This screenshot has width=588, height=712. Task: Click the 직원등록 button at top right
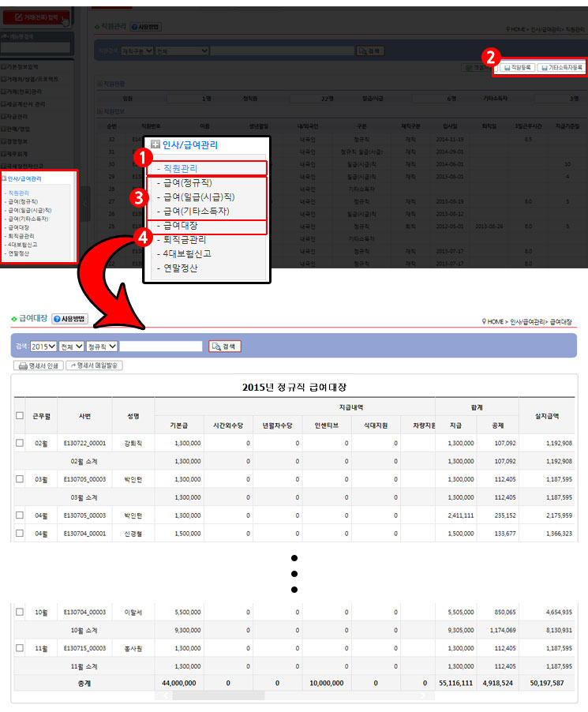pos(518,68)
